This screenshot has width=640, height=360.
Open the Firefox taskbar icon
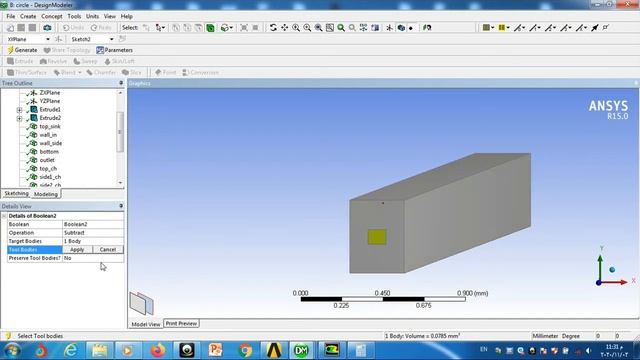[158, 350]
